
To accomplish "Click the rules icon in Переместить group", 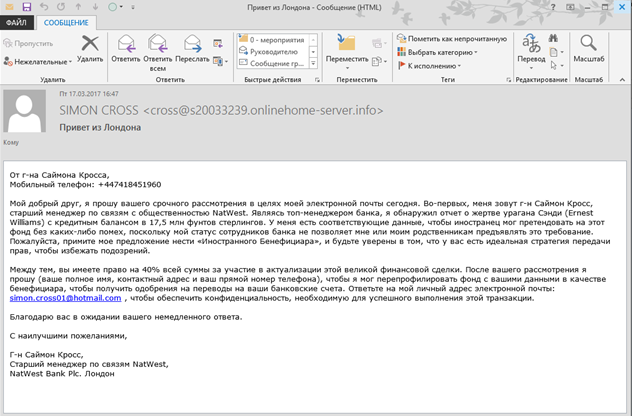I will 378,43.
